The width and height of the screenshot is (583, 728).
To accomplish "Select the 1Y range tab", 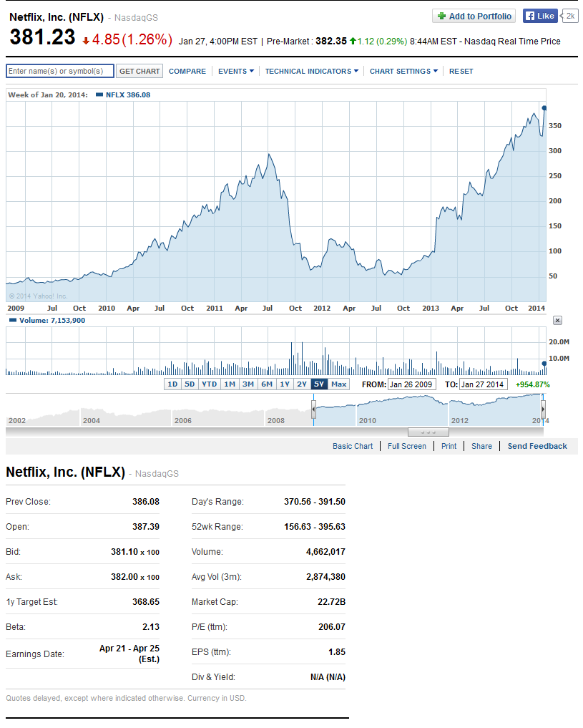I will coord(285,384).
